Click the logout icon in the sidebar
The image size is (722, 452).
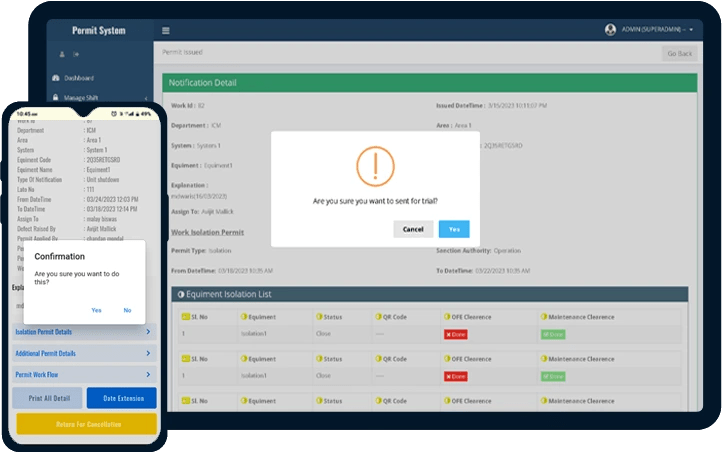76,54
